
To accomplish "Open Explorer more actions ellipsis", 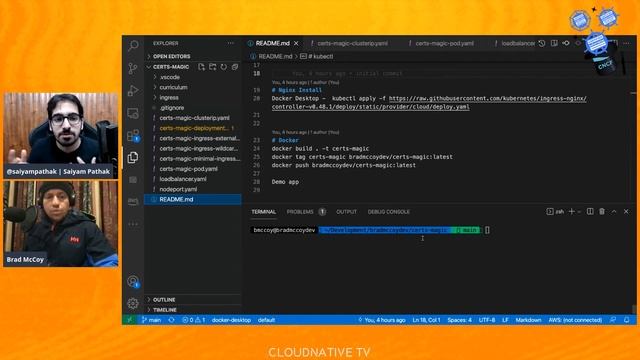I will pyautogui.click(x=231, y=43).
